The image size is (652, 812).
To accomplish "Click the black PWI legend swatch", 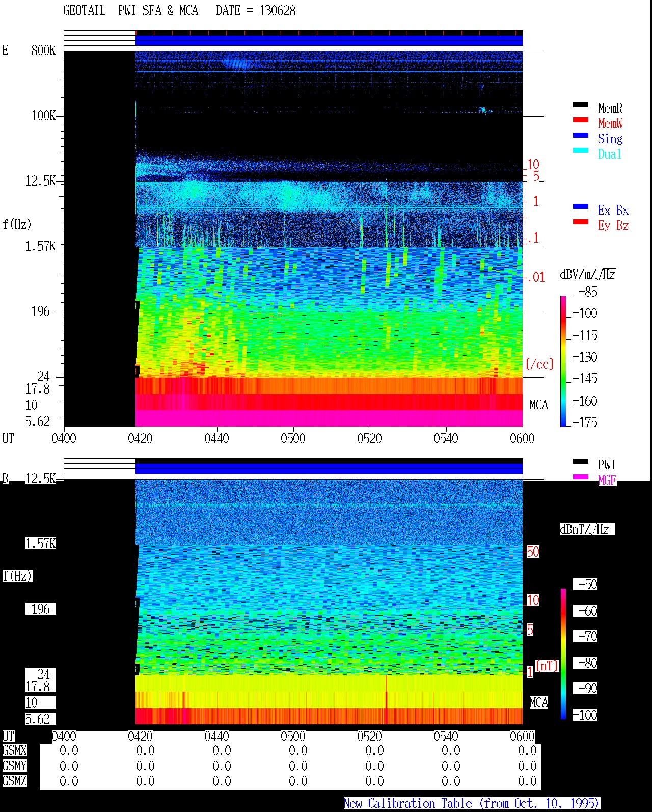I will click(581, 462).
